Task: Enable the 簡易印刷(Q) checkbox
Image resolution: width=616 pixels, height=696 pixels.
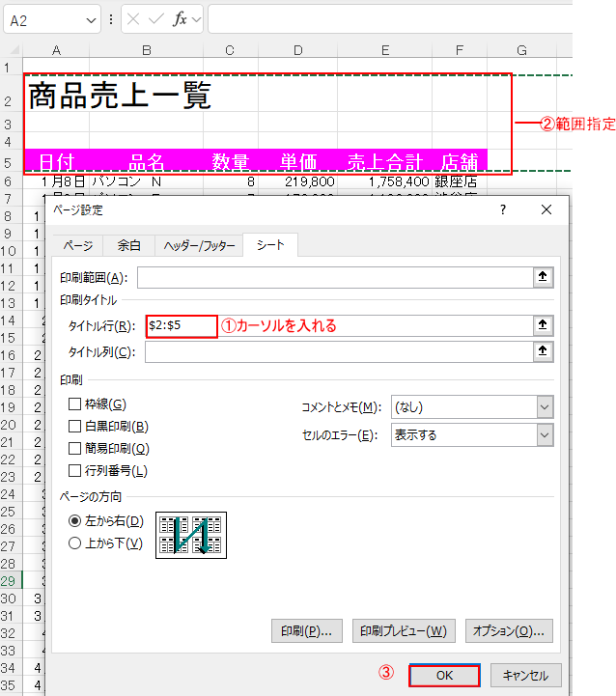Action: coord(74,448)
